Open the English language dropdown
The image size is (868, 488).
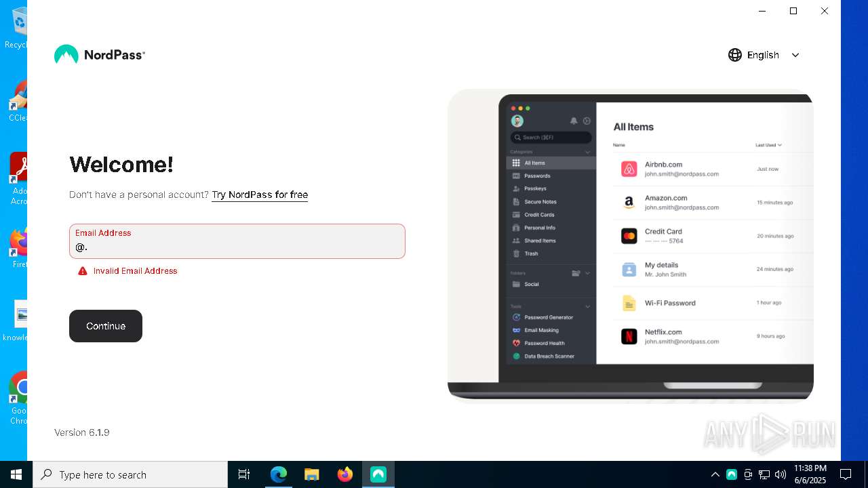coord(764,55)
